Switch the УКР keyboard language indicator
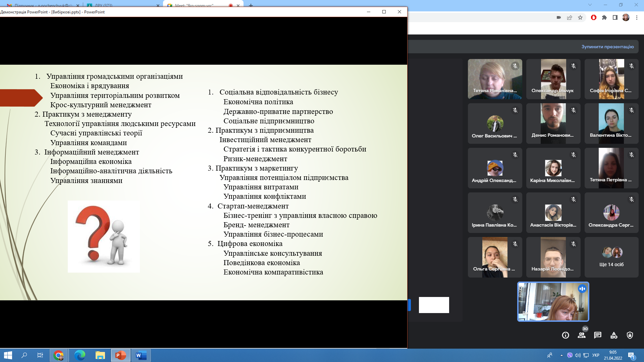644x362 pixels. [x=596, y=355]
